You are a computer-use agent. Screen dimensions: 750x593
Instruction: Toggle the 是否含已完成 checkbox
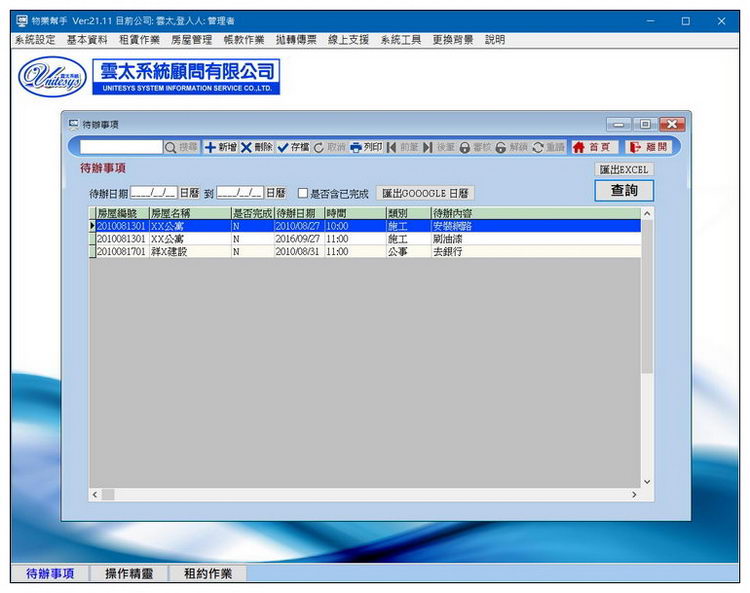click(x=303, y=193)
